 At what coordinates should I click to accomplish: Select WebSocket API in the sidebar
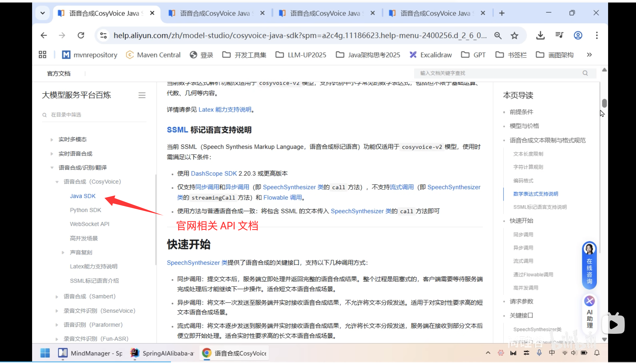click(90, 224)
